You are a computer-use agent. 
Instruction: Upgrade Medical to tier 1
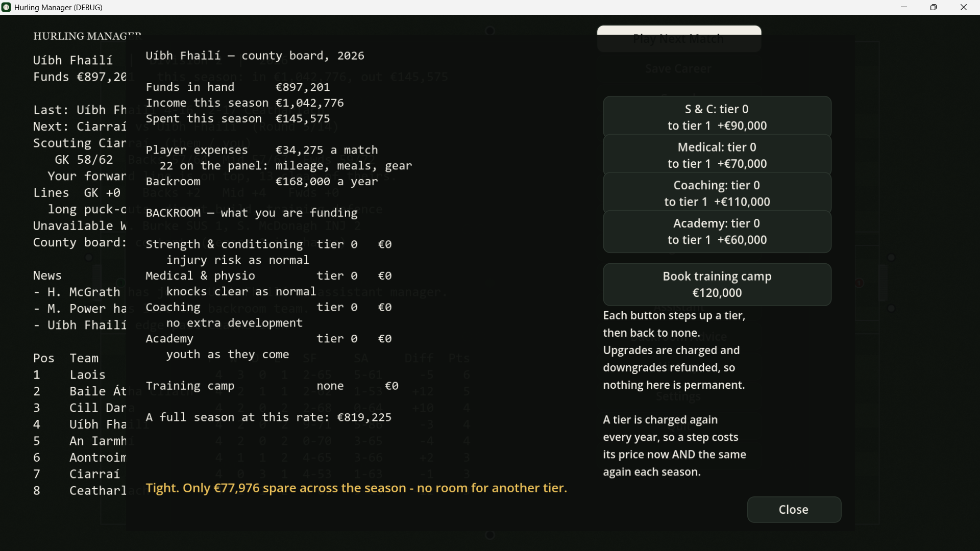click(717, 155)
